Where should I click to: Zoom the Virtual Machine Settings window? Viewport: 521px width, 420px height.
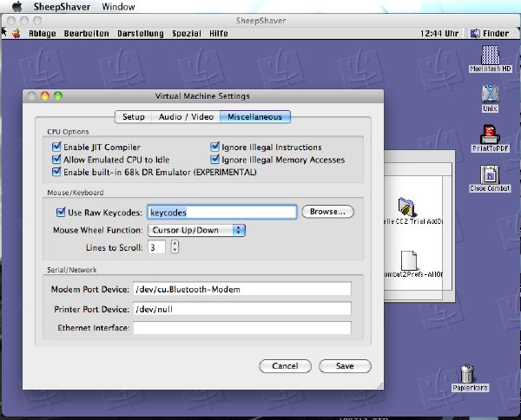pos(58,96)
